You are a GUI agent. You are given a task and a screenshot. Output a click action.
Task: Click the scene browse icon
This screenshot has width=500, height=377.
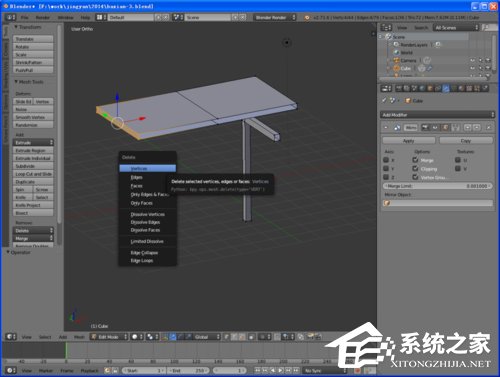tap(178, 17)
